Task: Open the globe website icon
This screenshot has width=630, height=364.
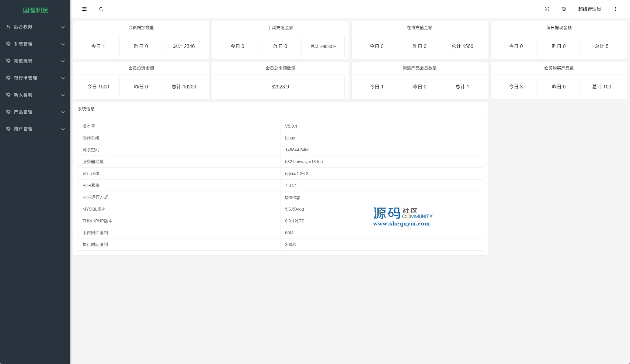Action: (x=564, y=9)
